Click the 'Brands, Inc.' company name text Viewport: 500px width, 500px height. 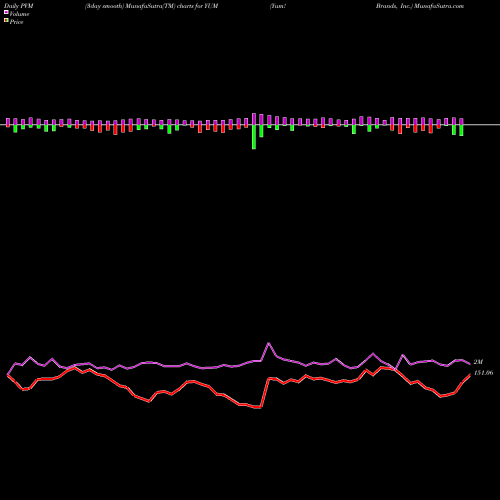[x=394, y=6]
